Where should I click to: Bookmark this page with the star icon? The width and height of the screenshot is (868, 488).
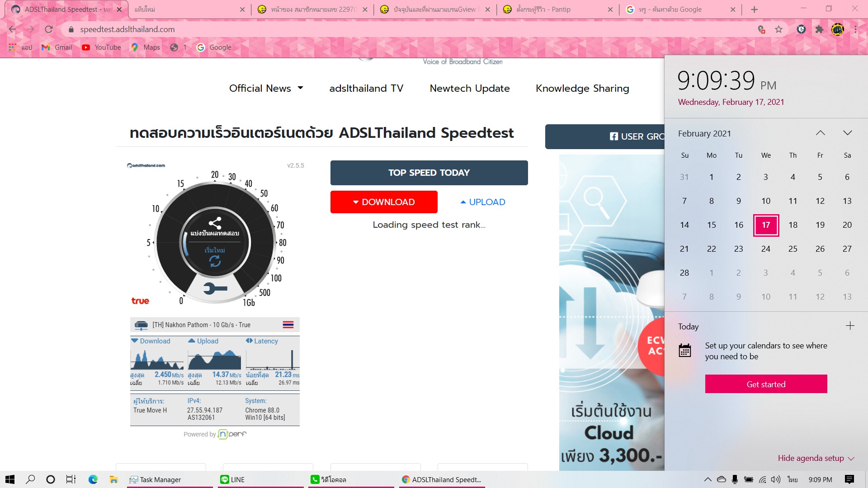tap(778, 29)
